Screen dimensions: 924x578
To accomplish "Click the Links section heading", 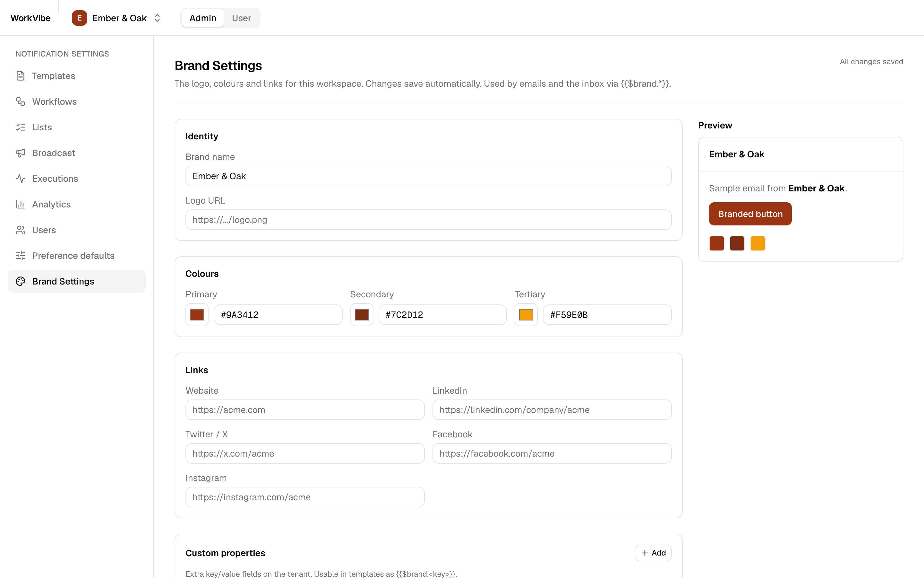I will [x=197, y=370].
